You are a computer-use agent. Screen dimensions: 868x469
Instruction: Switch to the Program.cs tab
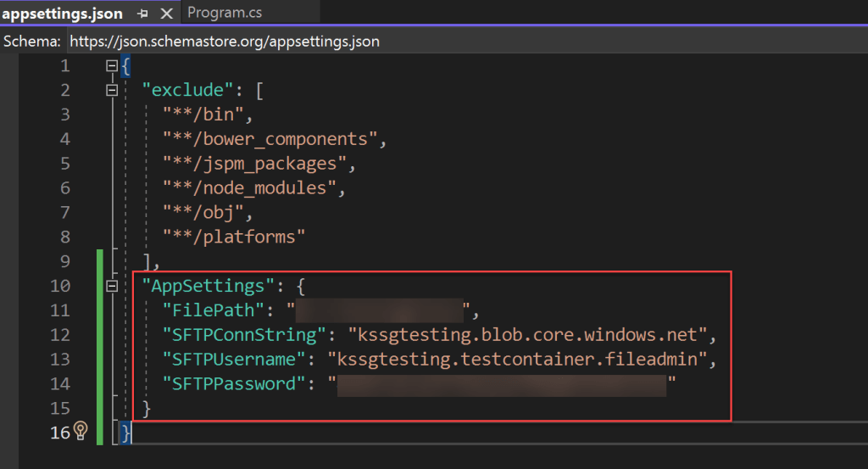coord(224,13)
